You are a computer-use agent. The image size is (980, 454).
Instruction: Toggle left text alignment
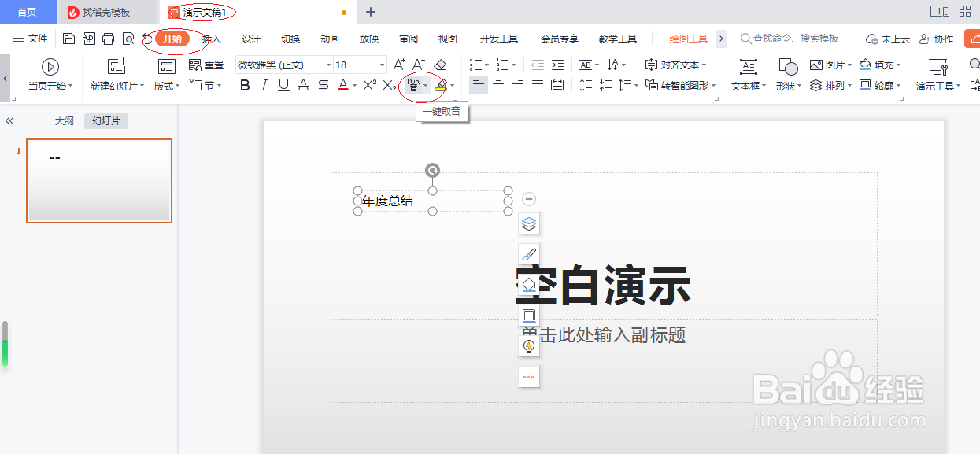coord(479,85)
